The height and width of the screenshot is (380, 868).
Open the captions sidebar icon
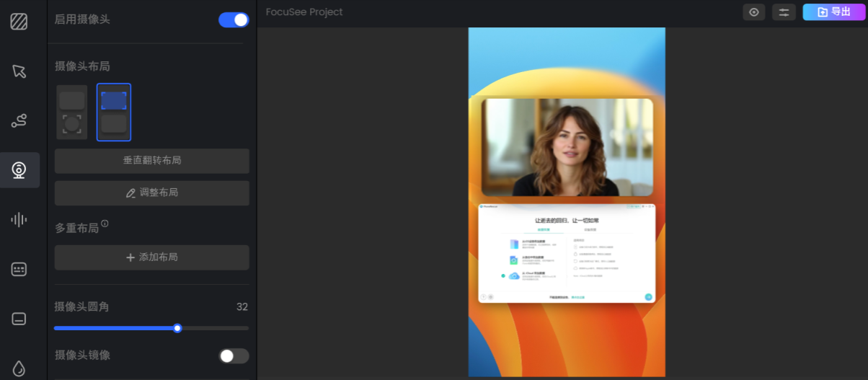pyautogui.click(x=19, y=319)
